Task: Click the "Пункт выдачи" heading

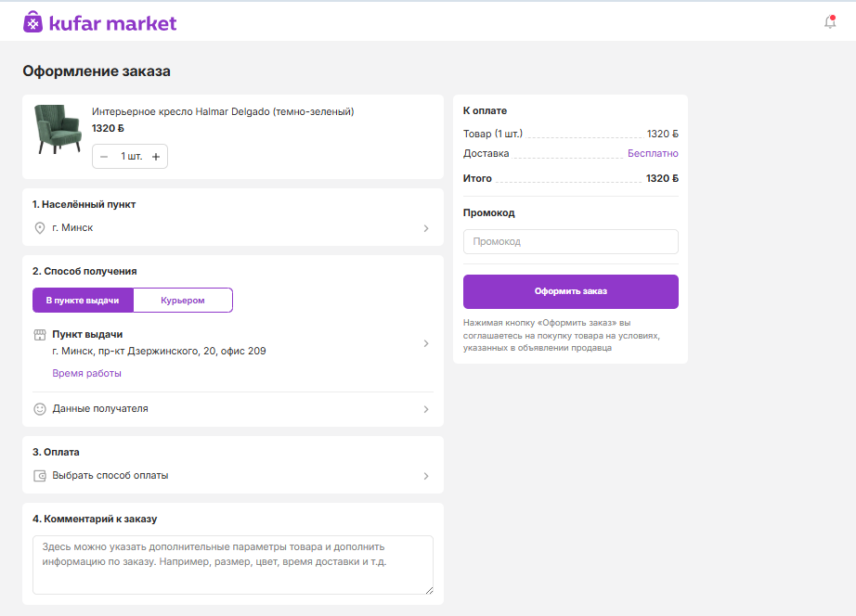Action: (87, 335)
